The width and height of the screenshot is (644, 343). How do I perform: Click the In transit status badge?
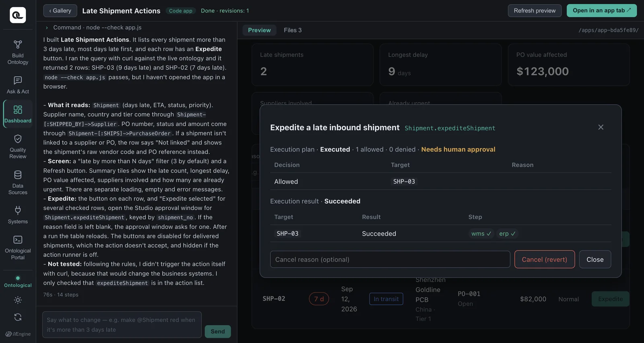(x=386, y=299)
